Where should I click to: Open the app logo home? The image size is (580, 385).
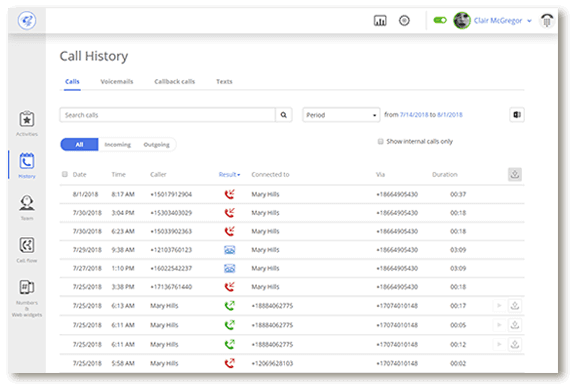[27, 20]
